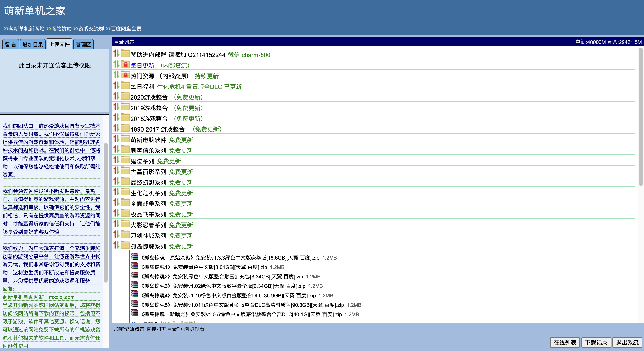Click the 赞助进内部群 Q2114152244 row text
Screen dimensions: 644x351
[178, 55]
